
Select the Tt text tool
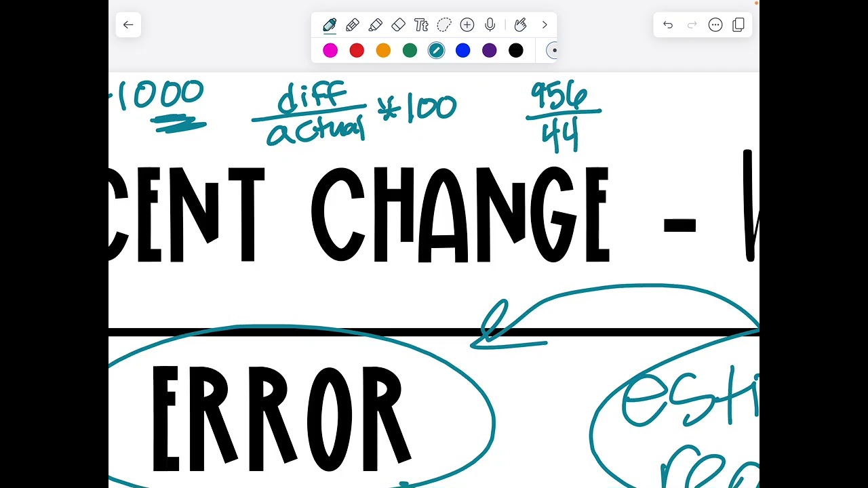421,25
